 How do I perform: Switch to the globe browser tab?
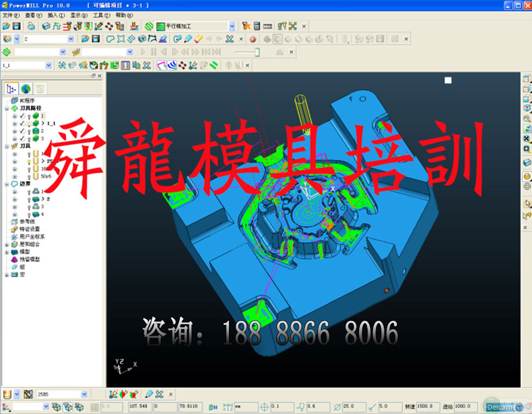[26, 89]
